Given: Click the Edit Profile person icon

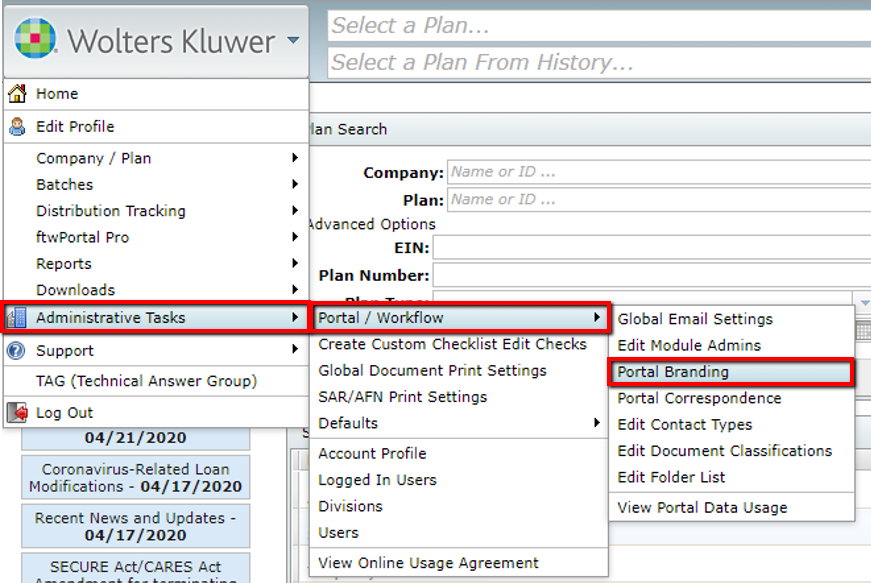Looking at the screenshot, I should (17, 127).
